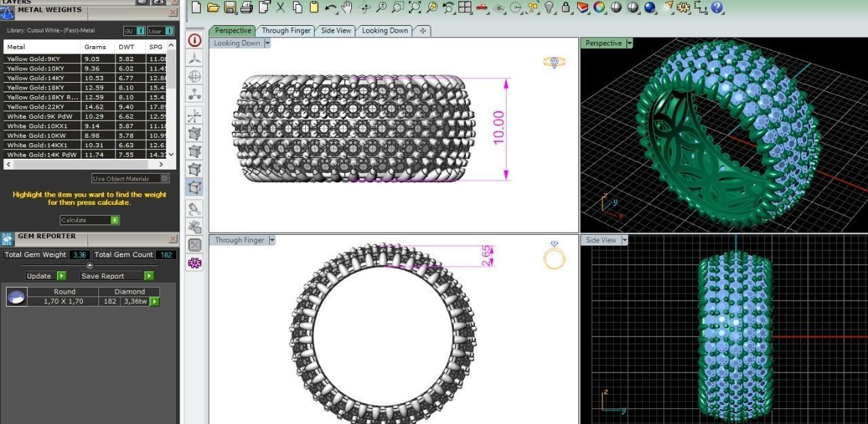
Task: Select the Zoom Dynamic magnifier
Action: tap(381, 7)
